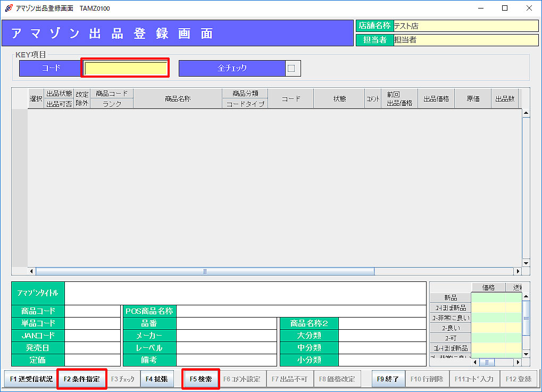Toggle the 全チェック checkbox
This screenshot has width=542, height=392.
(291, 68)
